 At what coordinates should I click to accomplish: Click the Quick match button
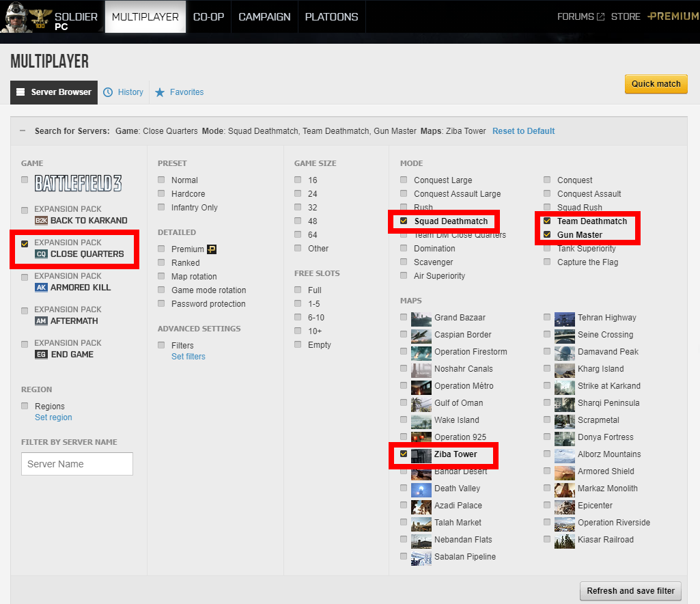656,84
